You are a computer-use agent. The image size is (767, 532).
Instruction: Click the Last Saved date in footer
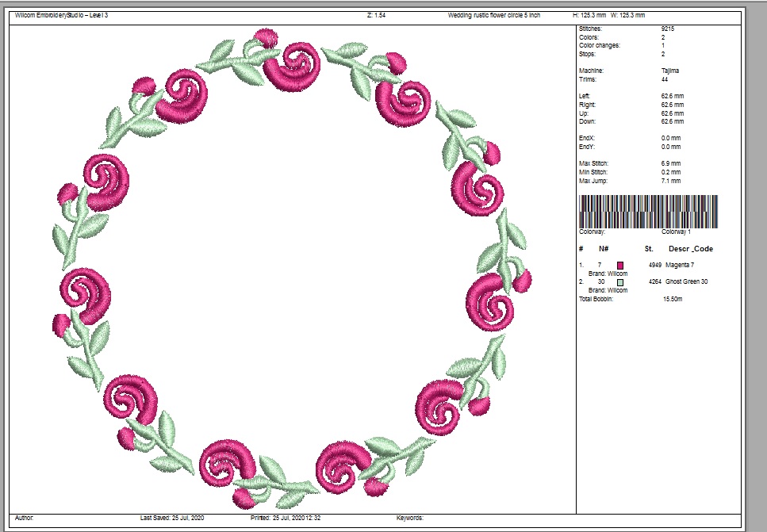pyautogui.click(x=171, y=518)
